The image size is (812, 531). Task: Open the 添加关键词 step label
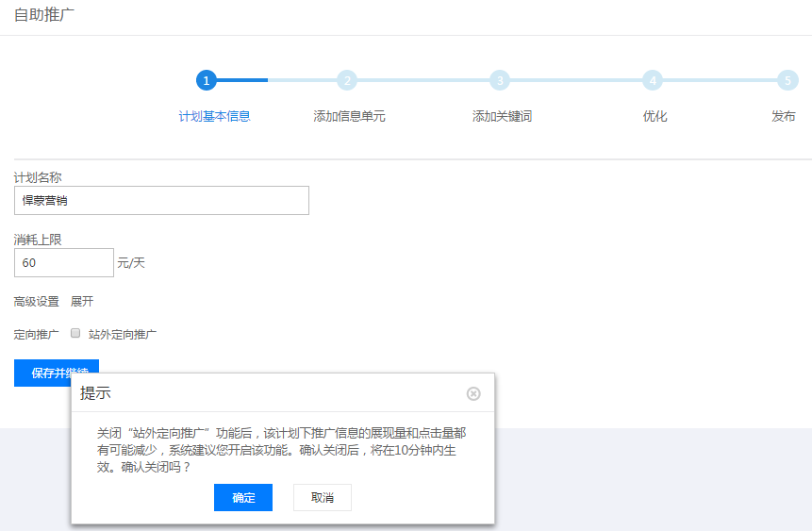pyautogui.click(x=502, y=117)
